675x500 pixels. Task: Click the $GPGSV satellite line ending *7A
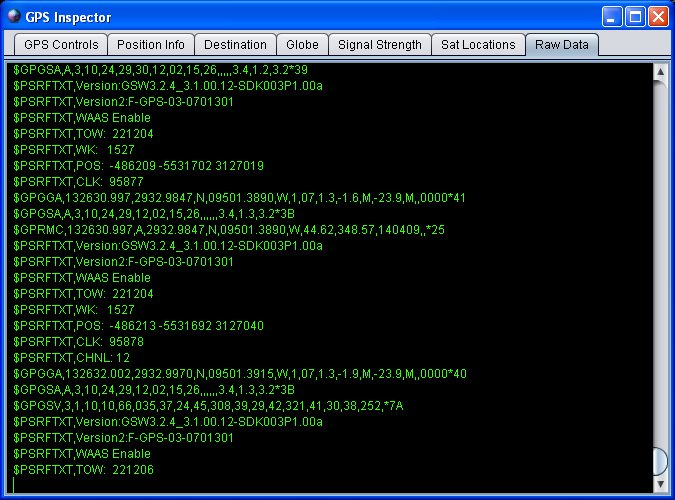tap(208, 406)
